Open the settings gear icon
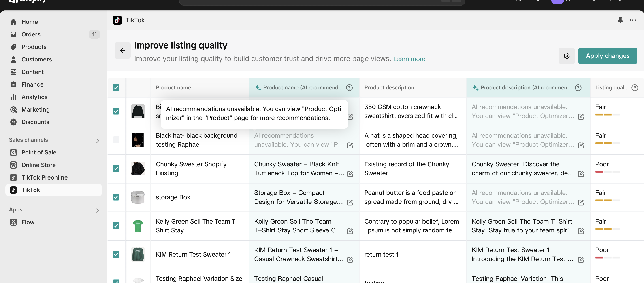Image resolution: width=644 pixels, height=283 pixels. [567, 56]
